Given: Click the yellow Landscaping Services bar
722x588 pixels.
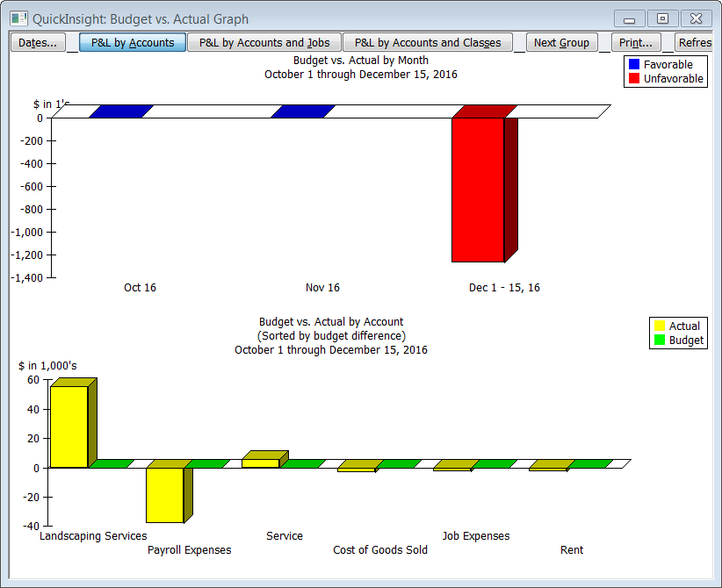Looking at the screenshot, I should coord(69,427).
